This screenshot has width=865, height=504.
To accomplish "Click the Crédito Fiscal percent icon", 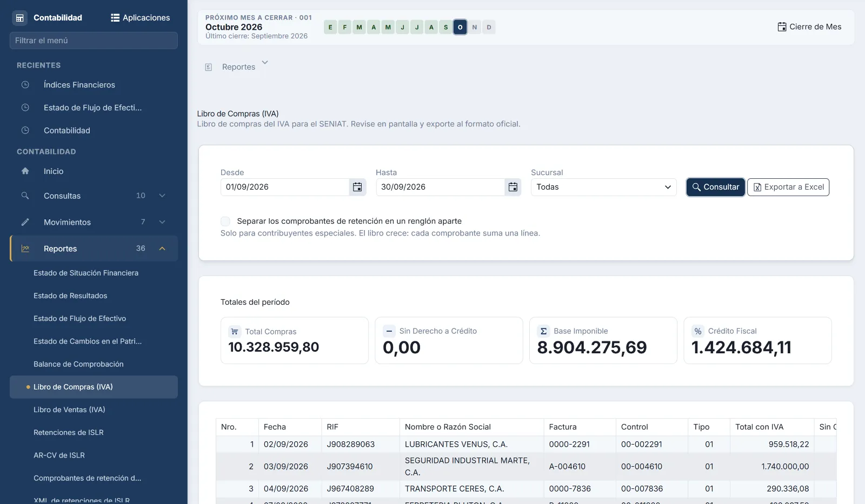I will 698,331.
